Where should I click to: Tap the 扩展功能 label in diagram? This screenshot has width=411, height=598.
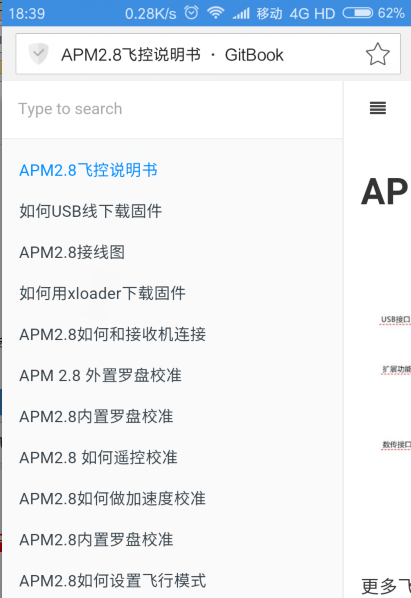(397, 370)
